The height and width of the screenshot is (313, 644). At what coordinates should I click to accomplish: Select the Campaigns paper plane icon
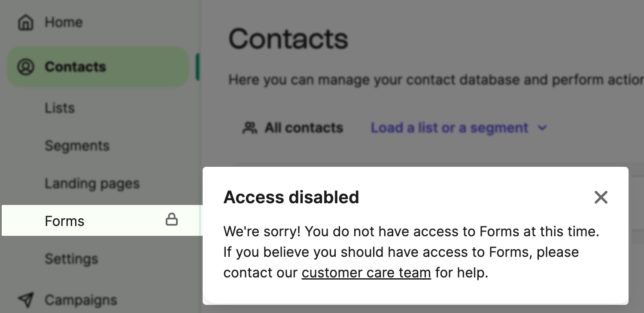tap(26, 300)
